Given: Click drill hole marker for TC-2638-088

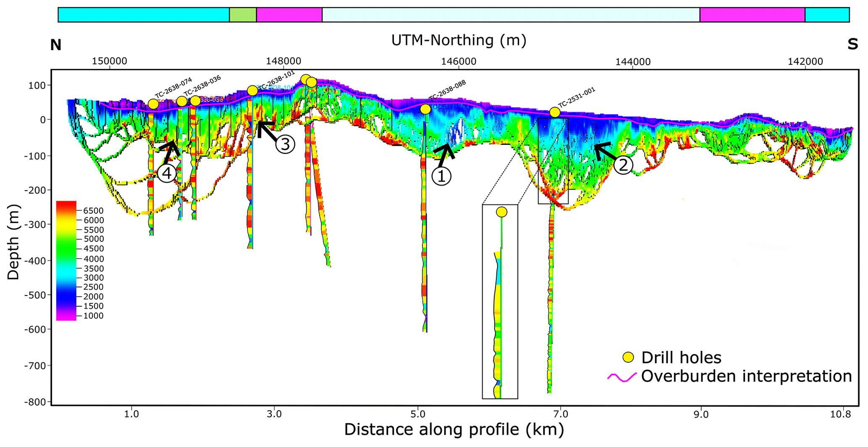Looking at the screenshot, I should point(425,109).
